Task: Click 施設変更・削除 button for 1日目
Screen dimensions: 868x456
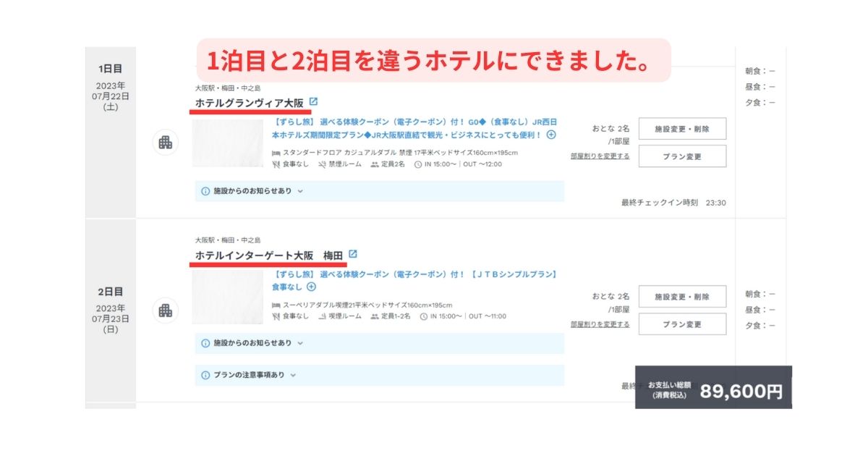Action: 682,129
